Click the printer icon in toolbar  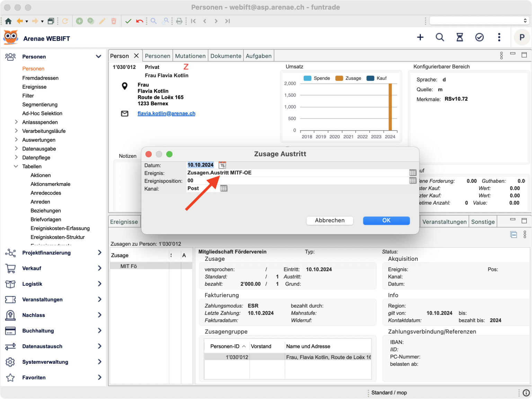point(179,21)
